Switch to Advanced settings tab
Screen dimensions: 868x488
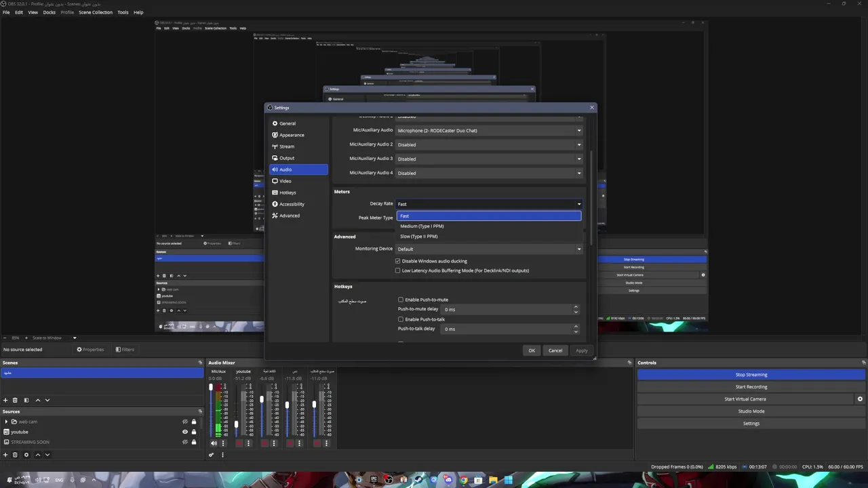point(298,216)
